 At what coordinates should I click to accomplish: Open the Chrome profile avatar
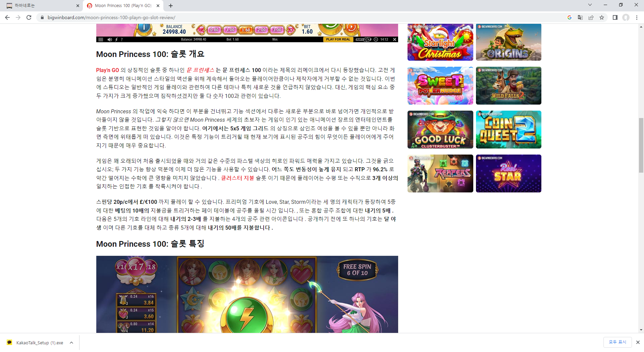[x=626, y=17]
